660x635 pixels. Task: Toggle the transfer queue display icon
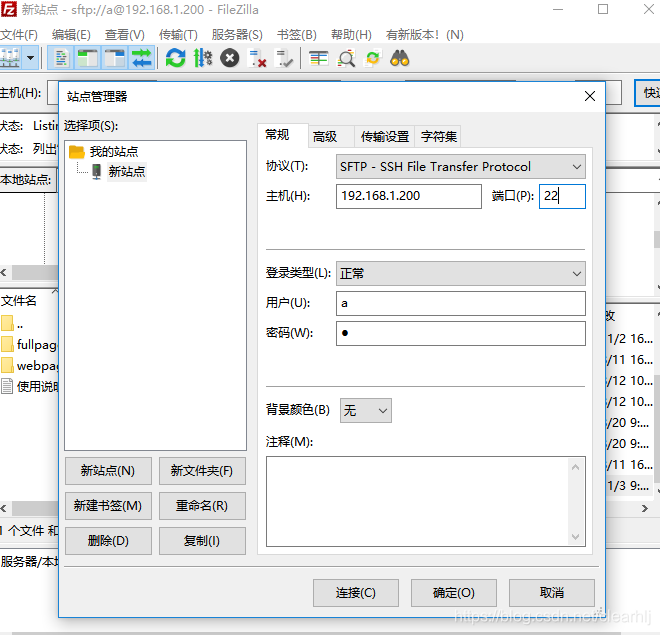[x=141, y=58]
